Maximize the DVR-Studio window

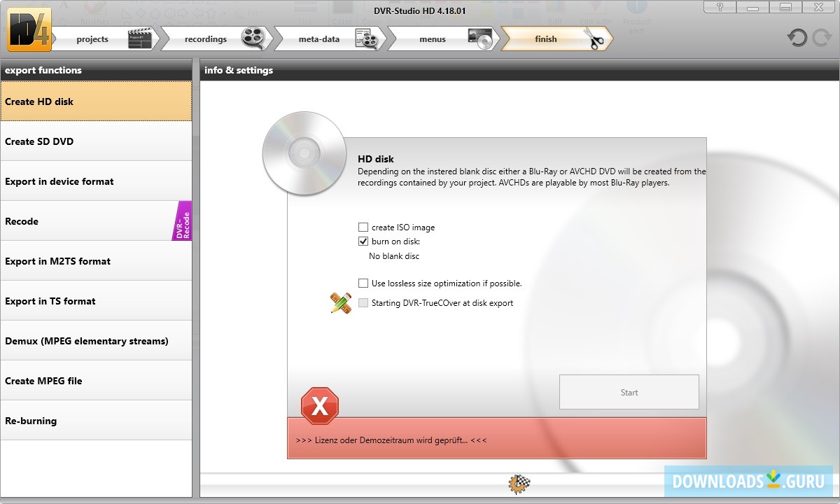click(787, 7)
